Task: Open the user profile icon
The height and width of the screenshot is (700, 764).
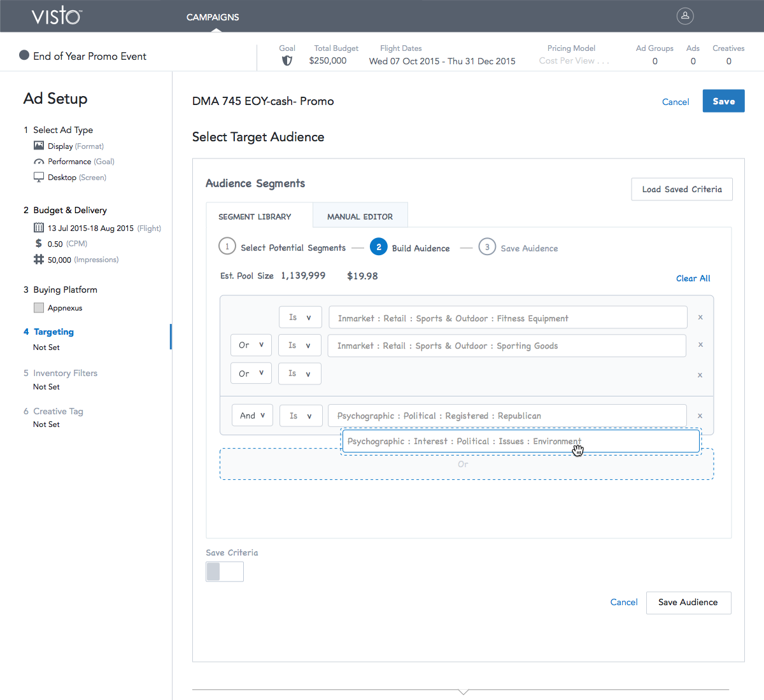Action: click(x=685, y=16)
